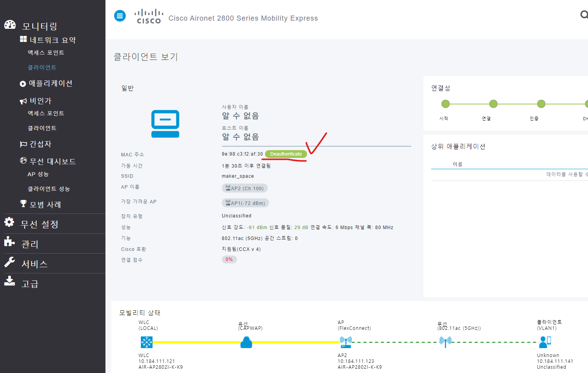The image size is (588, 373).
Task: Select 클라이언트 under 비인가
Action: (42, 128)
